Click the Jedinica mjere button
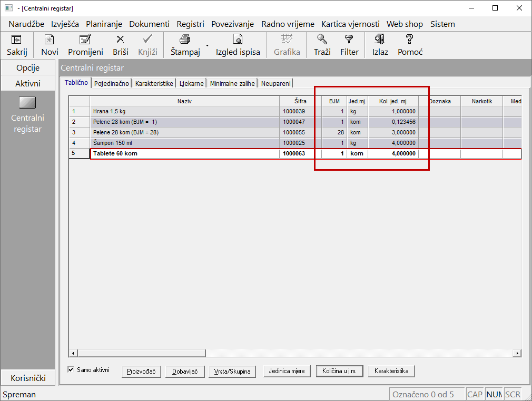 (x=287, y=371)
